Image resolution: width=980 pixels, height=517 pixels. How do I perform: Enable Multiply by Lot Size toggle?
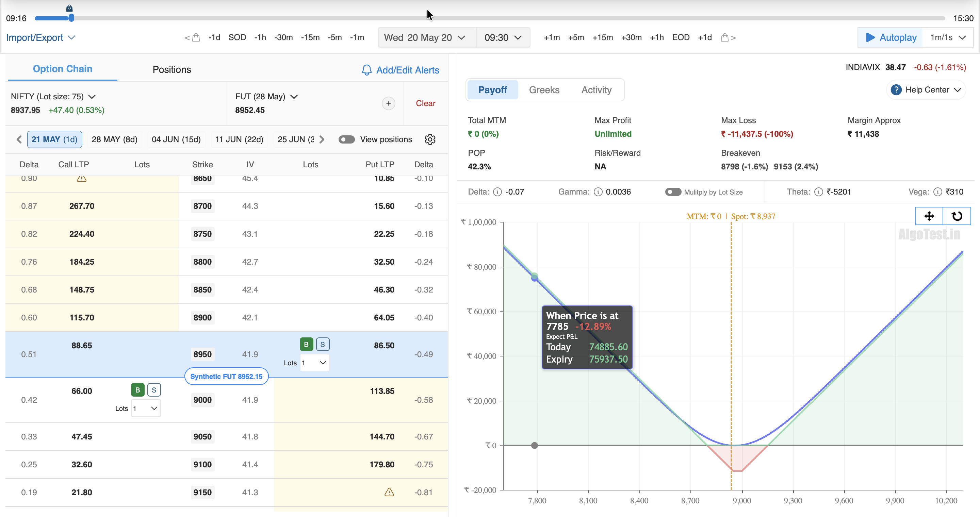pos(673,192)
